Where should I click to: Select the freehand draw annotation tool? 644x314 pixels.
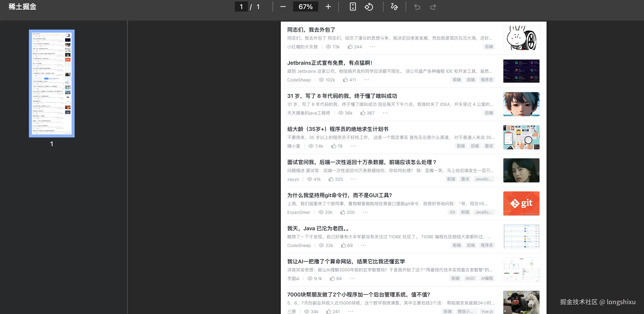[x=394, y=7]
